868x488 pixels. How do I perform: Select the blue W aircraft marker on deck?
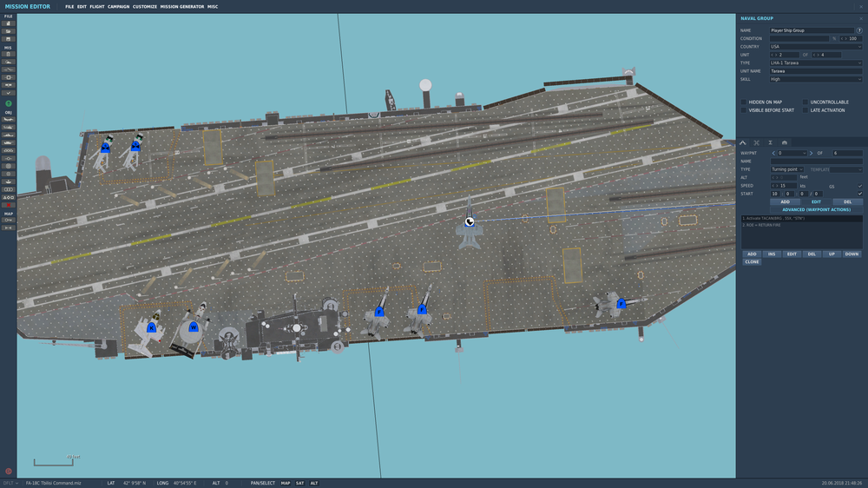(194, 326)
